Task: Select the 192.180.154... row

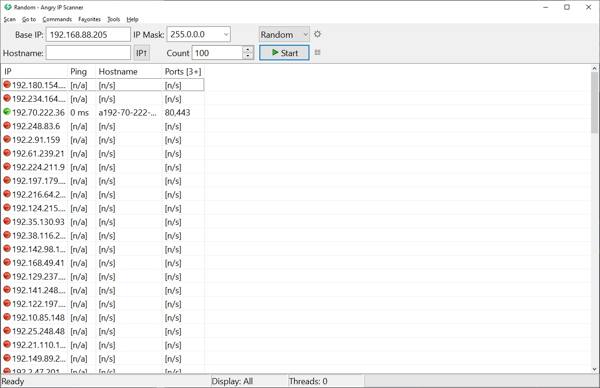Action: [103, 85]
